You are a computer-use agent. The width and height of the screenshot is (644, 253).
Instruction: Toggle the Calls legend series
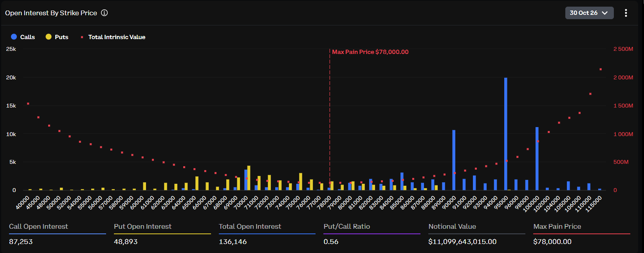[x=23, y=37]
